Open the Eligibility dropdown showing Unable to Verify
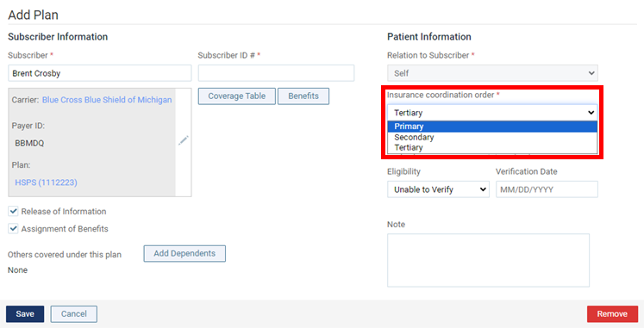This screenshot has height=328, width=644. click(x=438, y=189)
